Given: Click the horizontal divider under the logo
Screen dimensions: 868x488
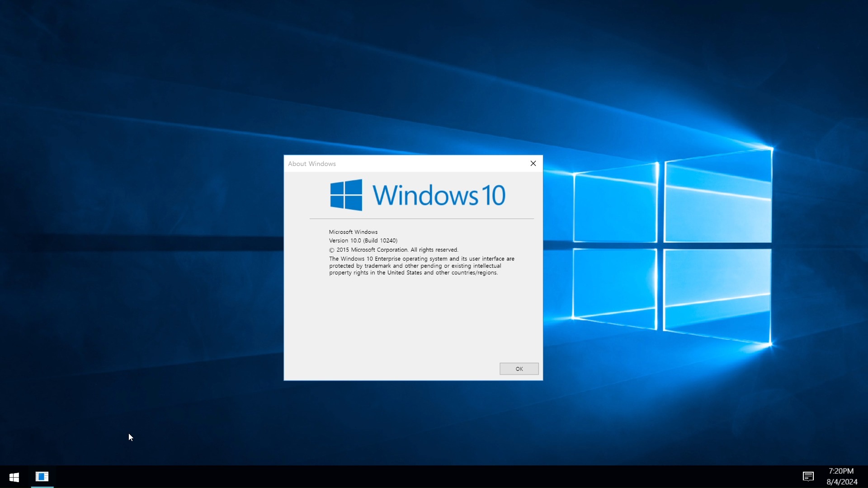Looking at the screenshot, I should tap(420, 219).
